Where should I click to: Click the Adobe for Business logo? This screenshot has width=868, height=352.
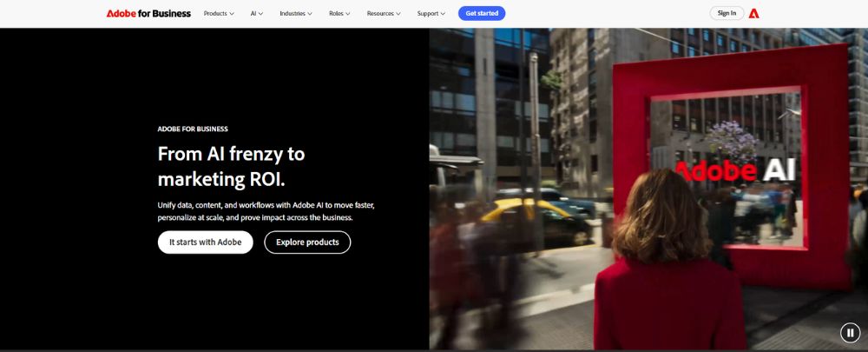[x=148, y=13]
